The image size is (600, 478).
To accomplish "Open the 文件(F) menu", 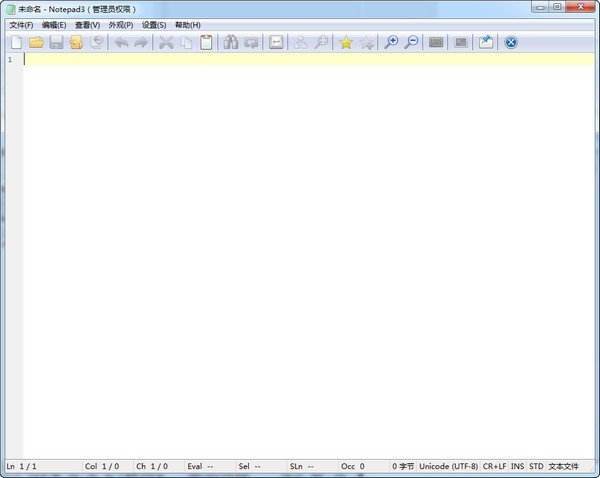I will (21, 25).
